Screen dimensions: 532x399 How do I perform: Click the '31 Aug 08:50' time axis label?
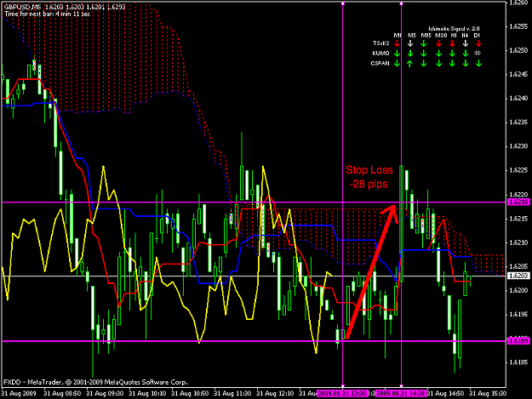(62, 393)
